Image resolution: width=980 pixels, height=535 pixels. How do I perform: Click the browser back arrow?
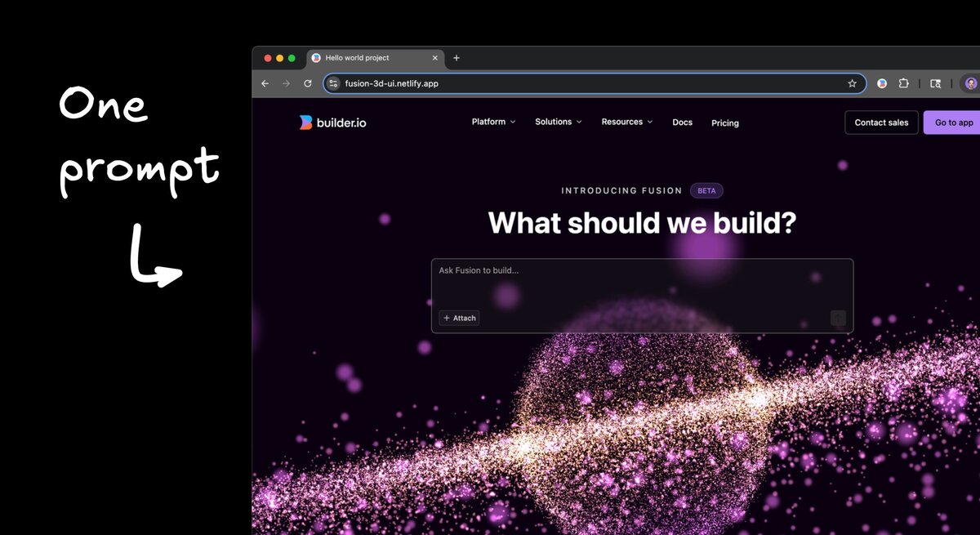point(265,83)
